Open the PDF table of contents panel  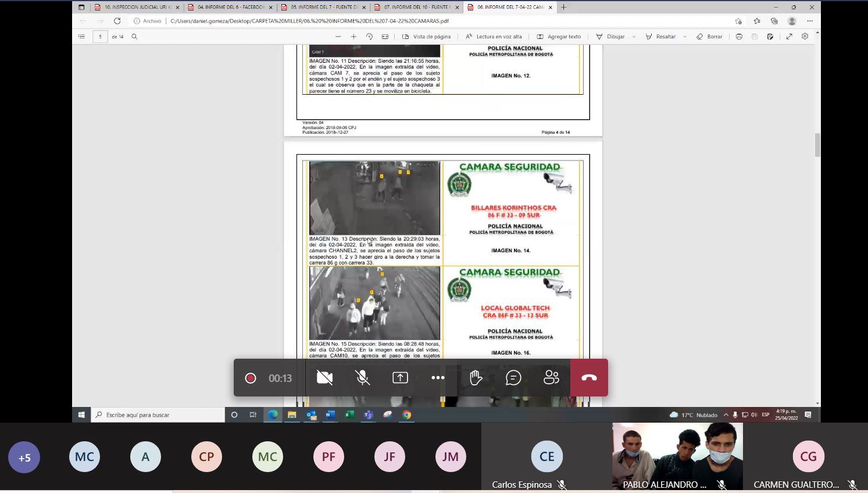[x=81, y=37]
